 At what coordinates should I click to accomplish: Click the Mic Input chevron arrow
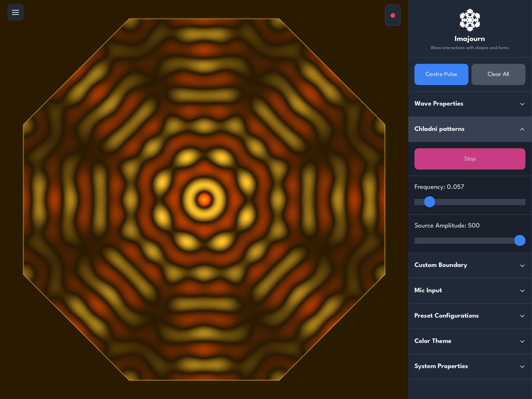pyautogui.click(x=522, y=291)
